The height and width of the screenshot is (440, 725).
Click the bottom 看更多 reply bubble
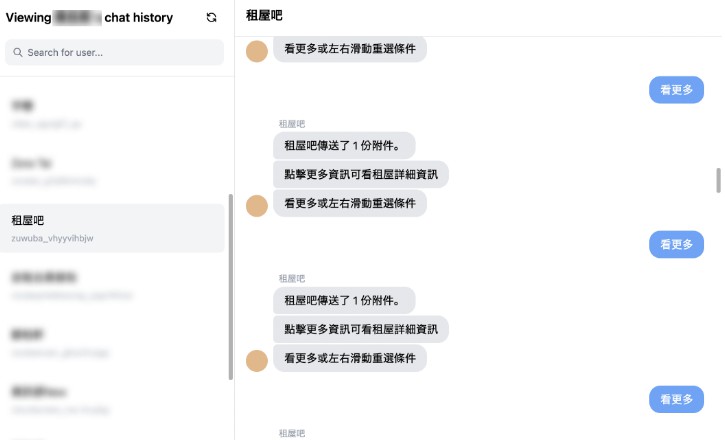[676, 399]
